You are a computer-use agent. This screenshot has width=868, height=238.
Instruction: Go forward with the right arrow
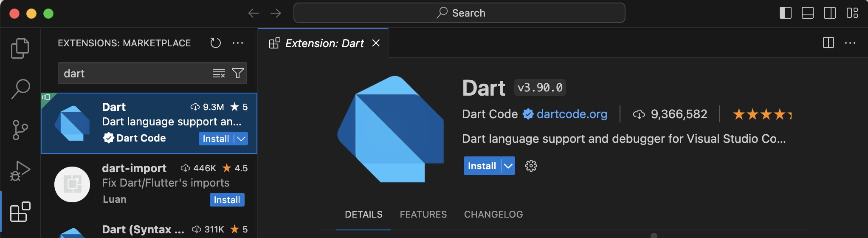276,13
